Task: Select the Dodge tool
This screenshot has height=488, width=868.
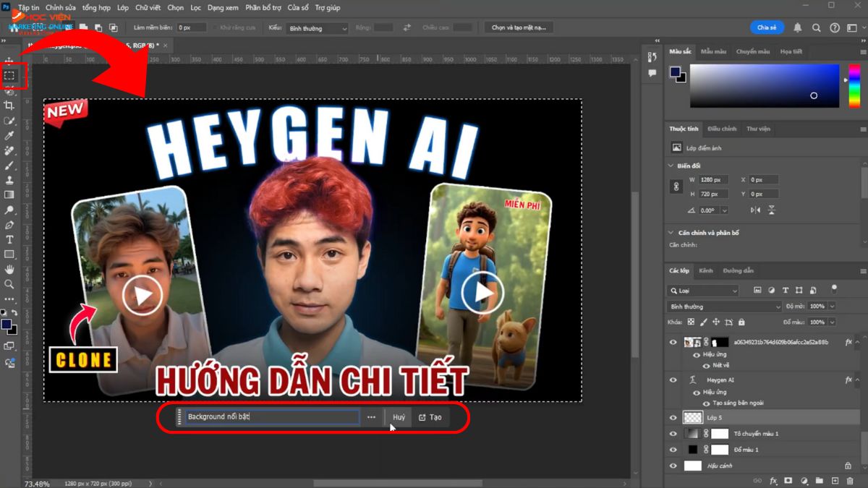Action: pos(9,210)
